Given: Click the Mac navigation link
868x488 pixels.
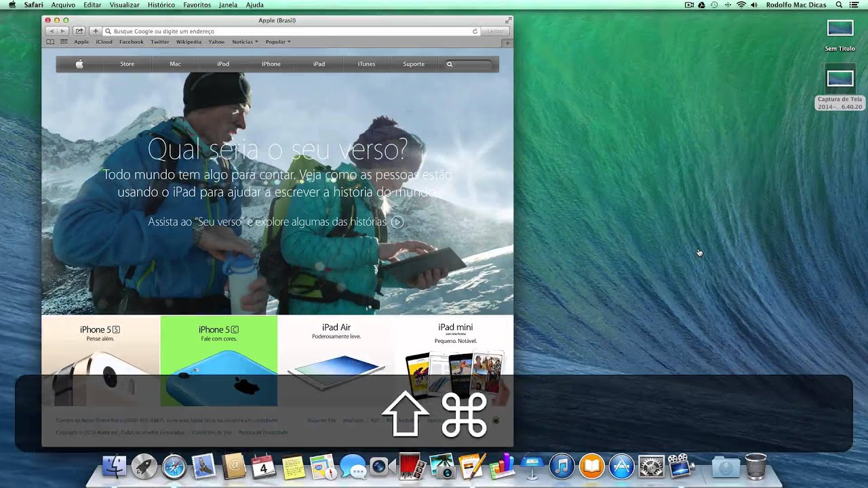Looking at the screenshot, I should click(x=175, y=64).
